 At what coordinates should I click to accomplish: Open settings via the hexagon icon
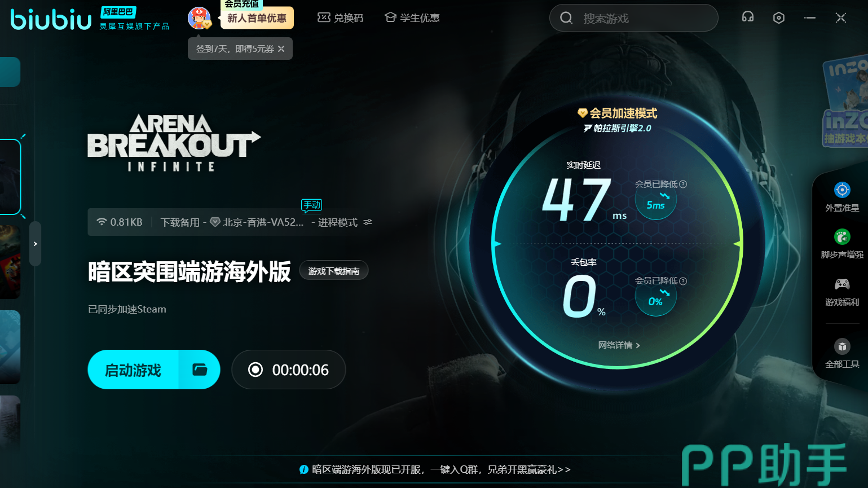(779, 18)
